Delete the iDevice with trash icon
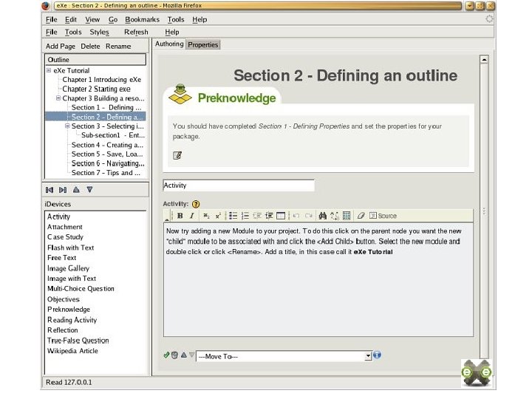 click(174, 355)
